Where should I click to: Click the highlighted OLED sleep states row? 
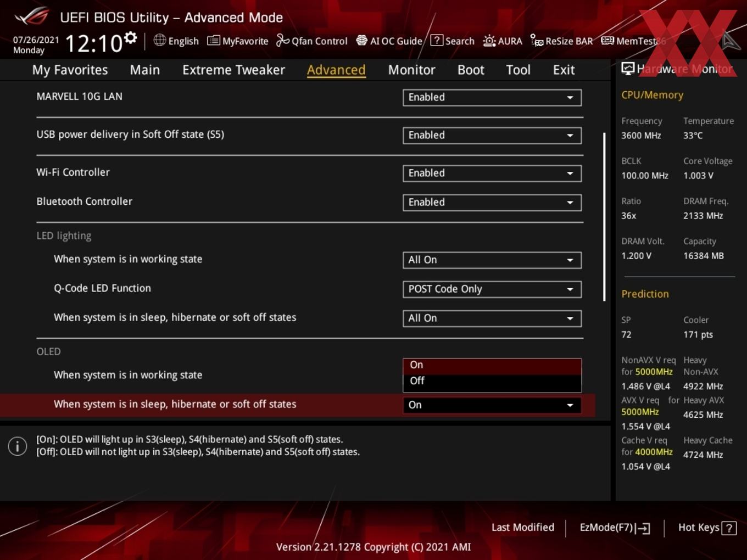coord(297,405)
